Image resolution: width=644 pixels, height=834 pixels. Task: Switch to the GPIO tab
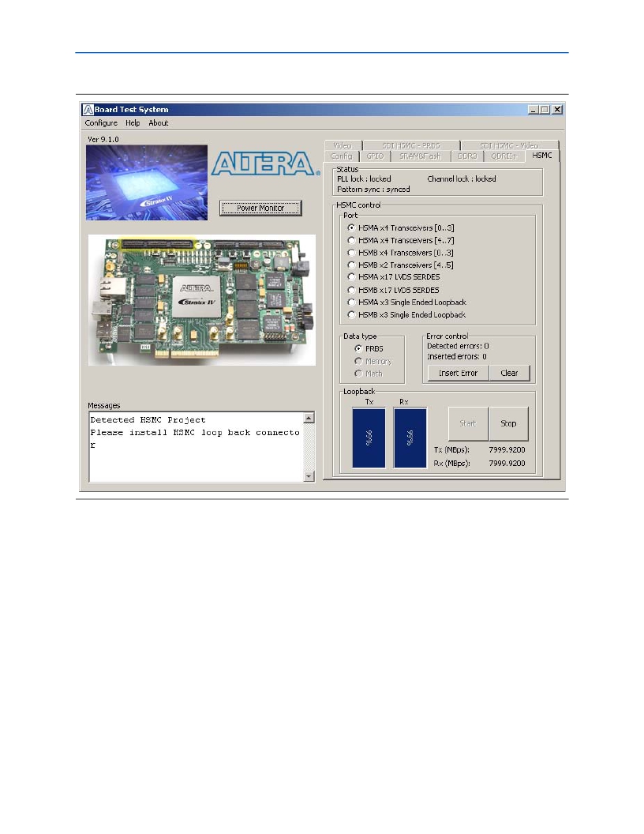pyautogui.click(x=375, y=156)
